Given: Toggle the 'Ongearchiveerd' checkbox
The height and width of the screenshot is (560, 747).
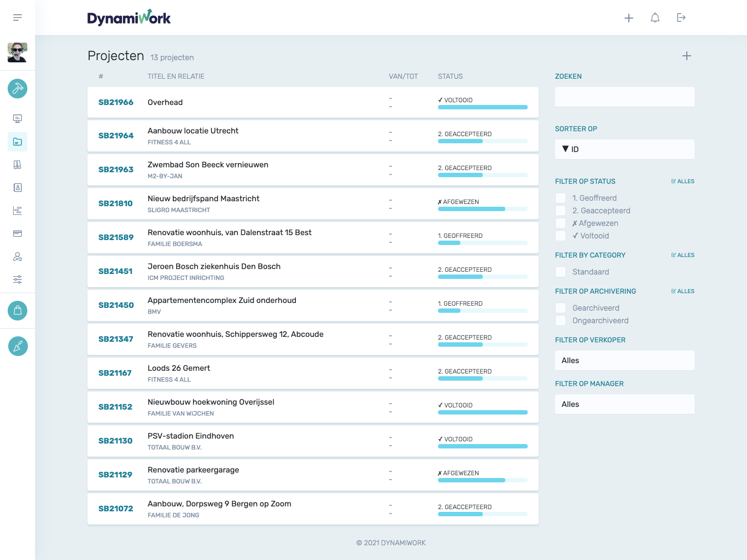Looking at the screenshot, I should [561, 320].
